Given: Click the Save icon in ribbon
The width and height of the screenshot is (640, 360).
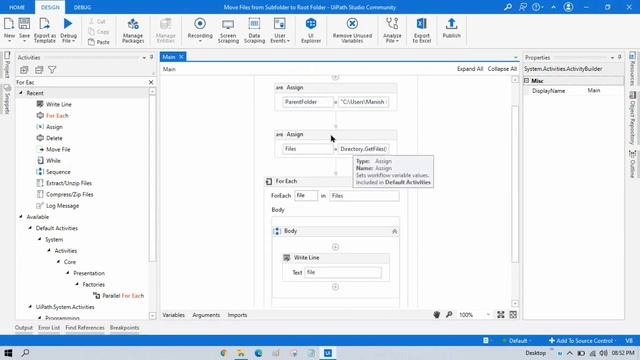Looking at the screenshot, I should [24, 24].
